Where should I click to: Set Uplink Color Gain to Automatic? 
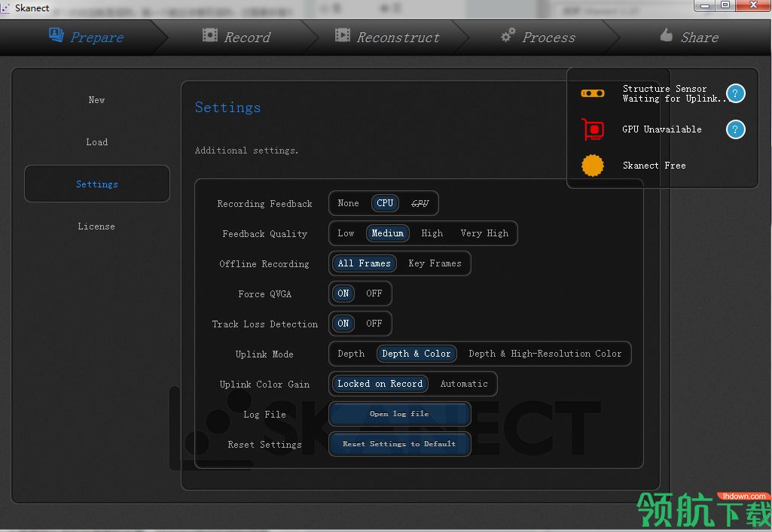[x=464, y=384]
